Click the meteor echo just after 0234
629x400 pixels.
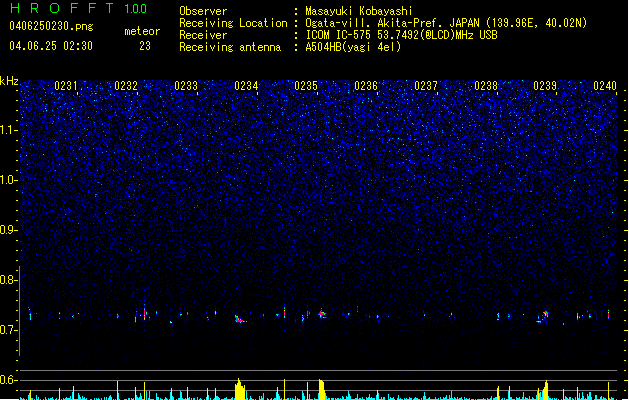[240, 319]
